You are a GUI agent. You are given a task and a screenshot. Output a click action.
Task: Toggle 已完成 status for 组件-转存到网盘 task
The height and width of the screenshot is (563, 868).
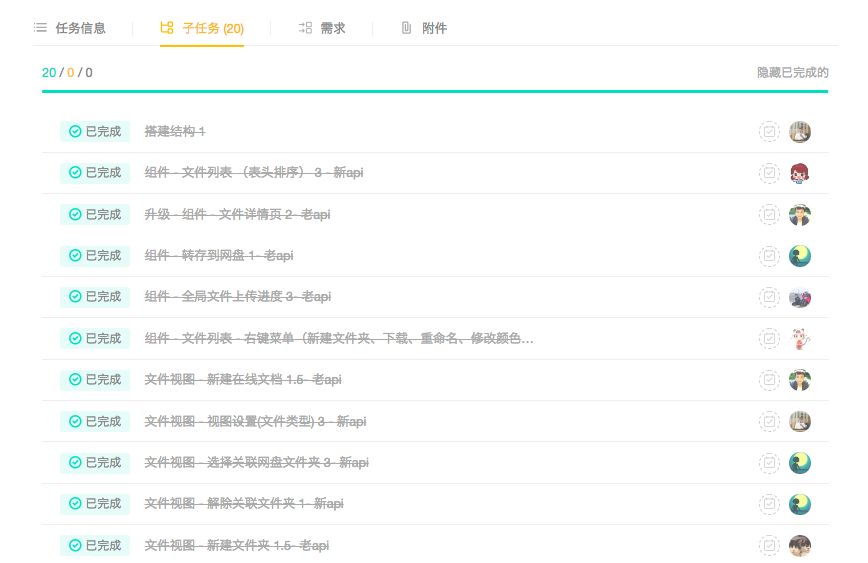(95, 256)
